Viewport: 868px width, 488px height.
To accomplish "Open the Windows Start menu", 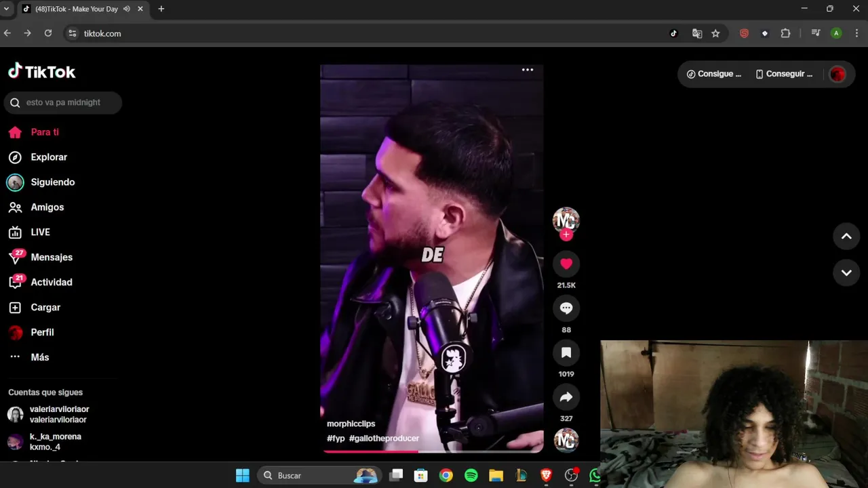I will click(242, 476).
